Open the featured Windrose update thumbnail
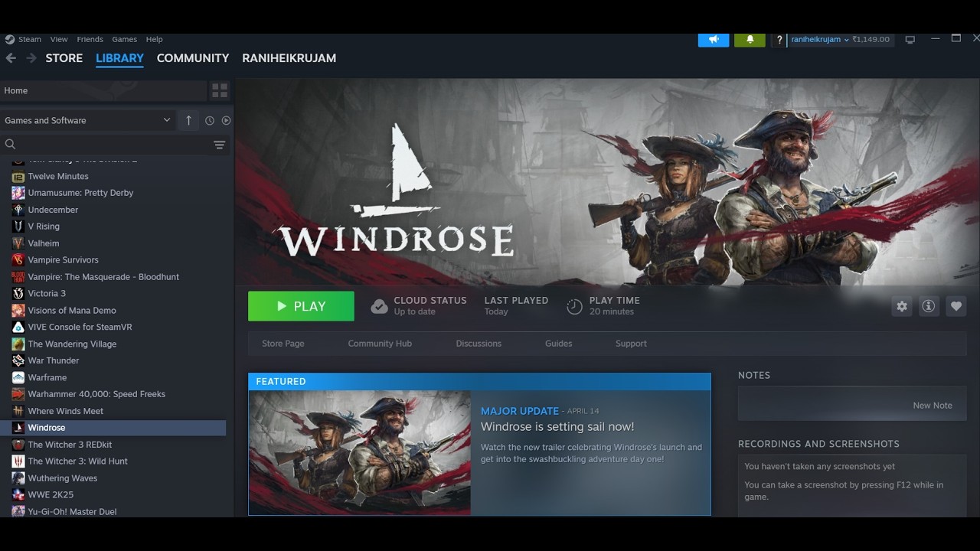The width and height of the screenshot is (980, 551). 360,452
